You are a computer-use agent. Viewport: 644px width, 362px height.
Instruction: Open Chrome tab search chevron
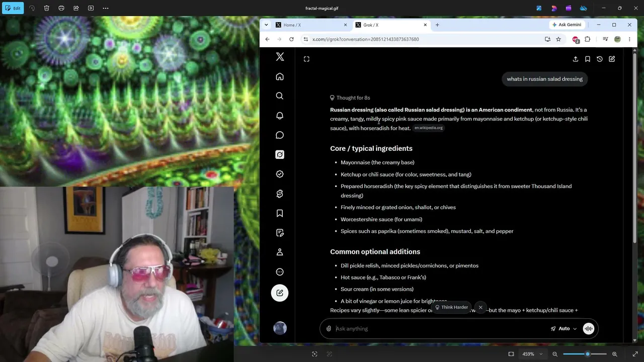point(266,25)
